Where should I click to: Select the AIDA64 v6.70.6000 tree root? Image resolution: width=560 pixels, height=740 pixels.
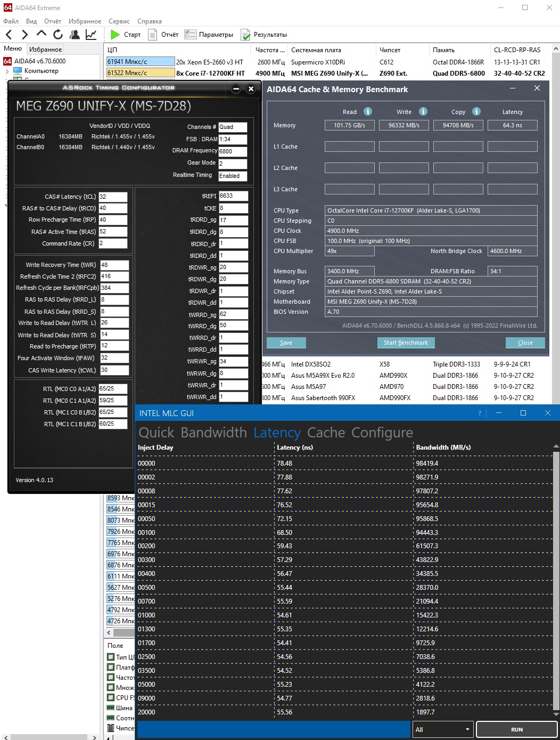point(35,61)
